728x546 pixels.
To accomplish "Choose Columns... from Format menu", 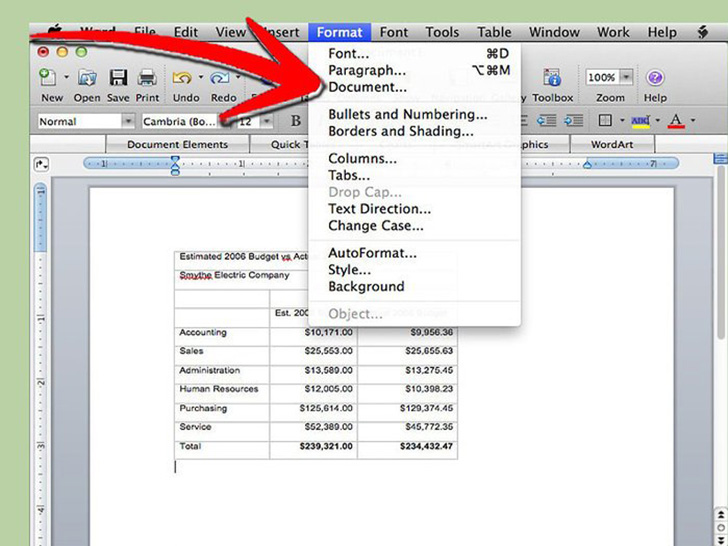I will click(x=415, y=159).
